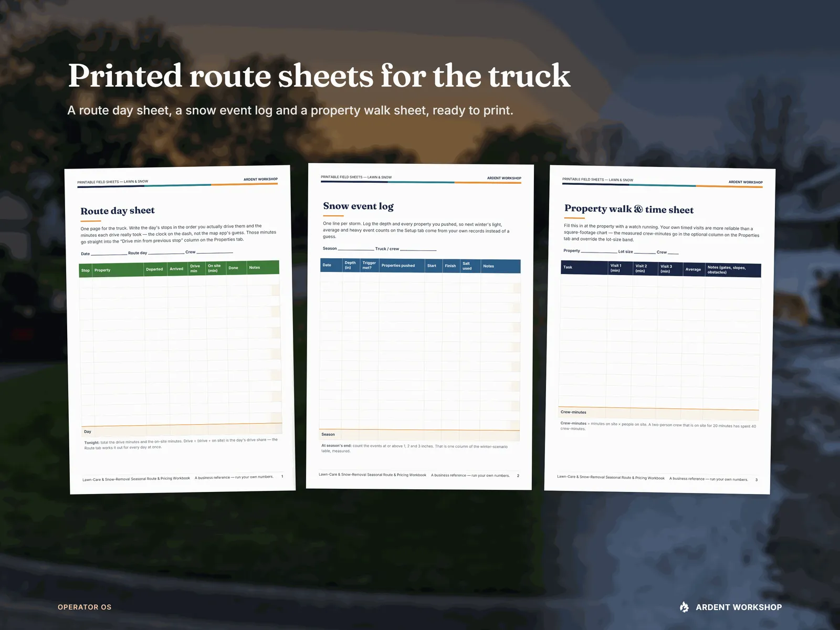Click the 'On site (min)' column header
The width and height of the screenshot is (840, 630).
[x=215, y=268]
